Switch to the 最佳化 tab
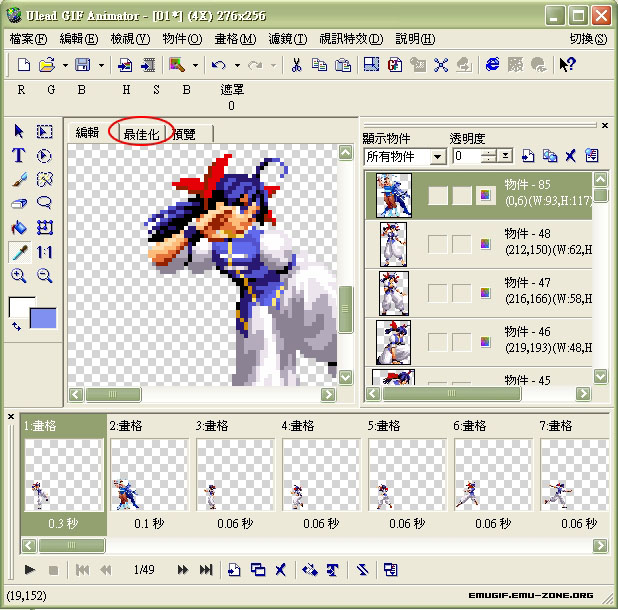Image resolution: width=618 pixels, height=610 pixels. (x=141, y=134)
